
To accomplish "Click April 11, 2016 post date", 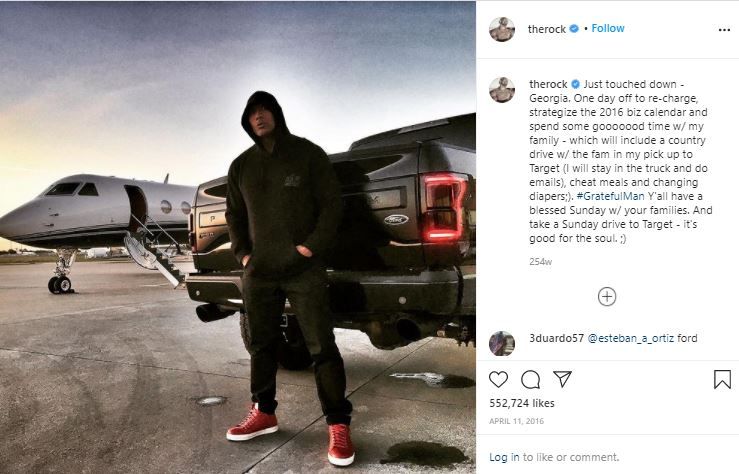I will [517, 421].
